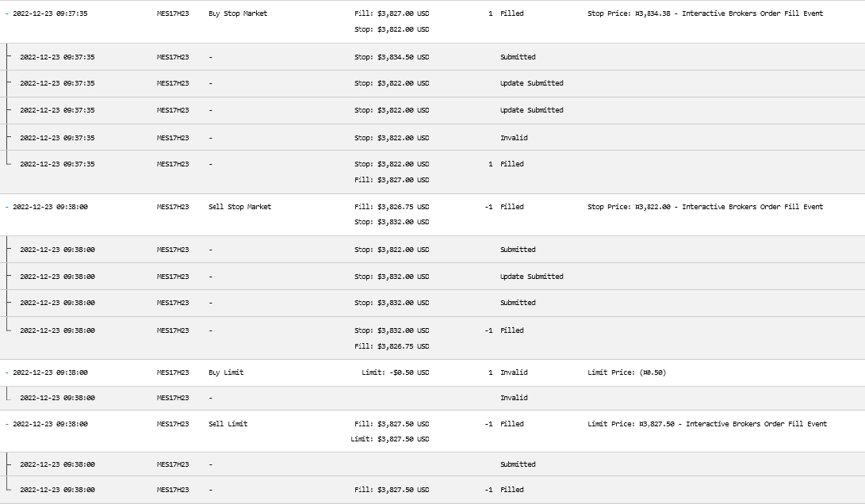Select the Limit -$0.50 USD price cell
This screenshot has width=865, height=504.
395,372
